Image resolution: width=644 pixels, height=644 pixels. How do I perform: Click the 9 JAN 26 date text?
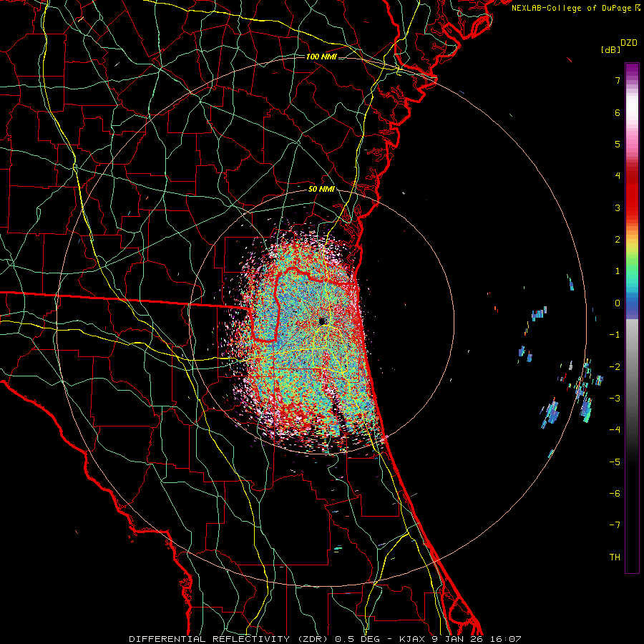click(x=459, y=639)
